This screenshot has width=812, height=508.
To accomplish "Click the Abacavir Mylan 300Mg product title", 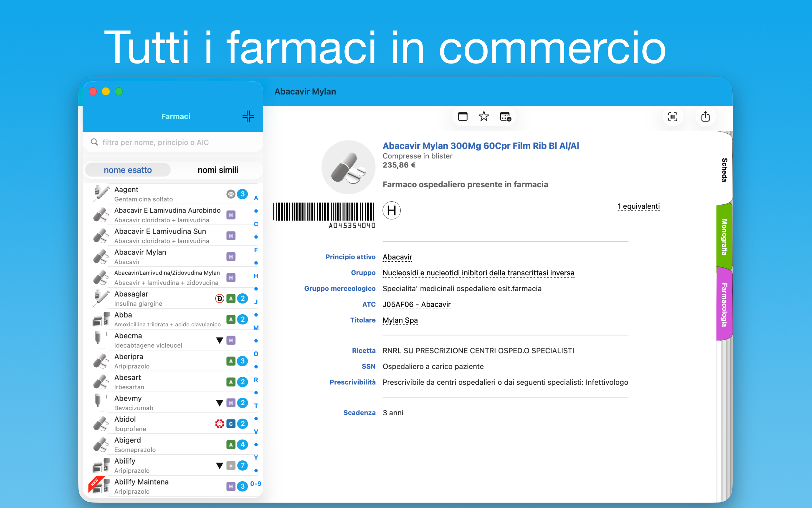I will [x=481, y=146].
